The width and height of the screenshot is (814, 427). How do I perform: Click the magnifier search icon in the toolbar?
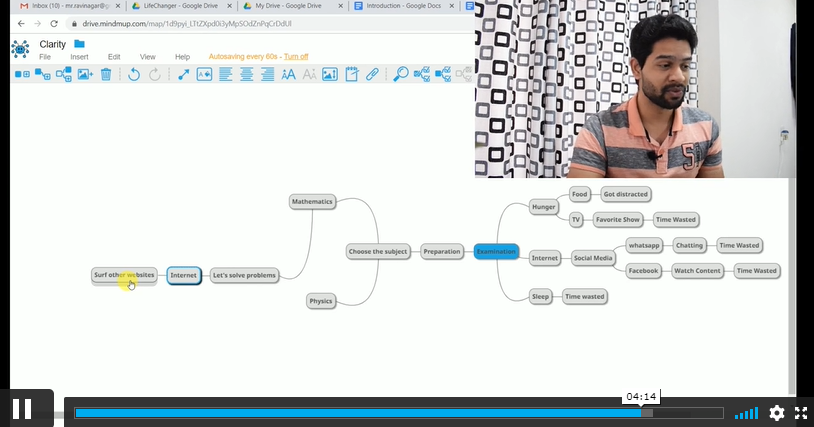pyautogui.click(x=400, y=74)
